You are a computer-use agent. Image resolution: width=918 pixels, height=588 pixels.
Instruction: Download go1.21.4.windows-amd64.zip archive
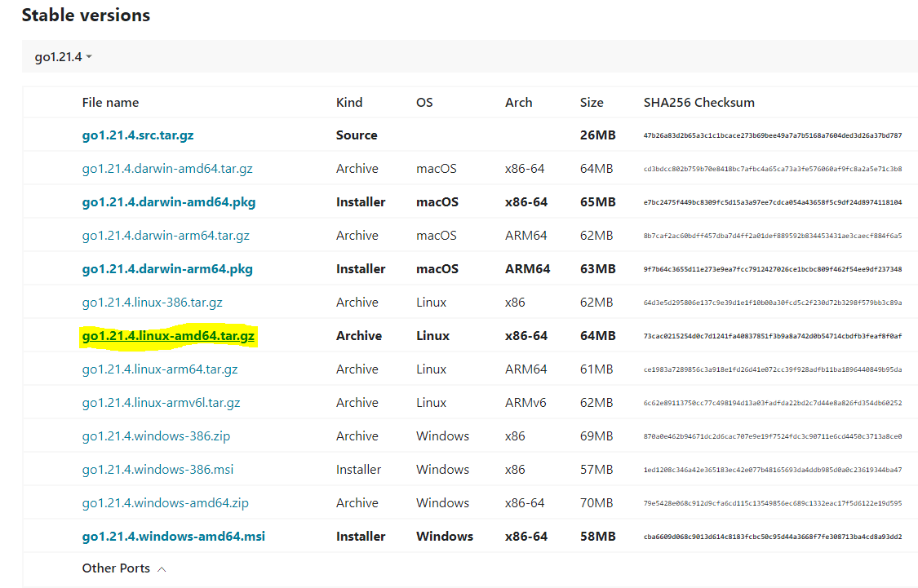(x=165, y=503)
